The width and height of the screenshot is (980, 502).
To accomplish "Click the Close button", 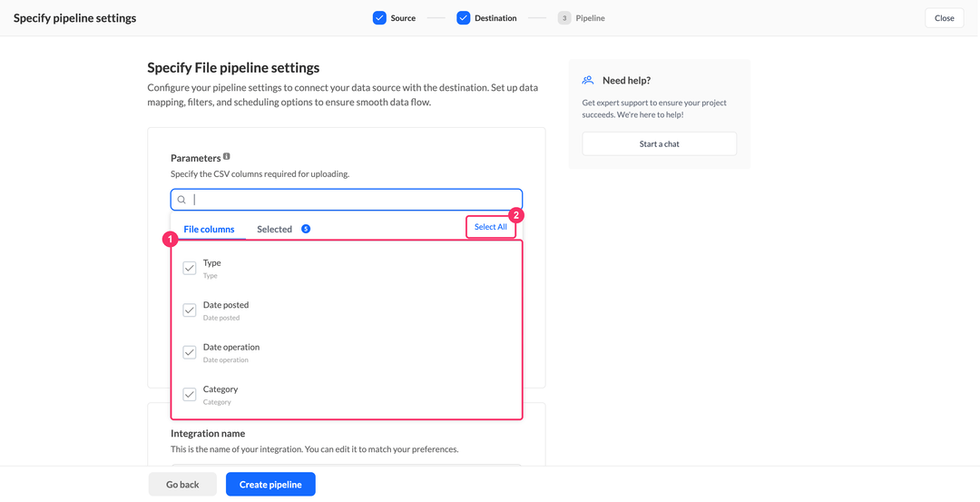I will [x=945, y=18].
